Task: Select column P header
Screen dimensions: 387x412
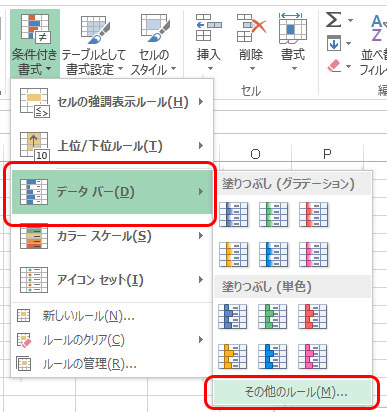Action: [x=327, y=154]
